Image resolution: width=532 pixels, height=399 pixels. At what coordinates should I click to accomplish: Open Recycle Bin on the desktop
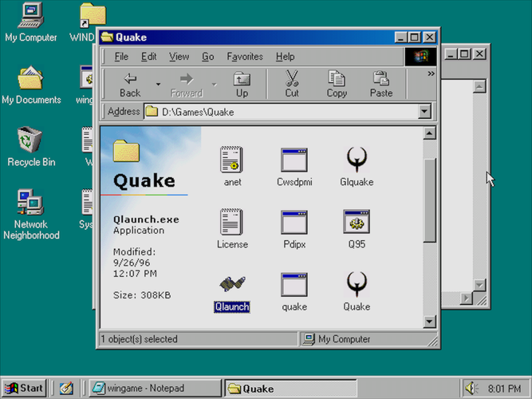(30, 142)
